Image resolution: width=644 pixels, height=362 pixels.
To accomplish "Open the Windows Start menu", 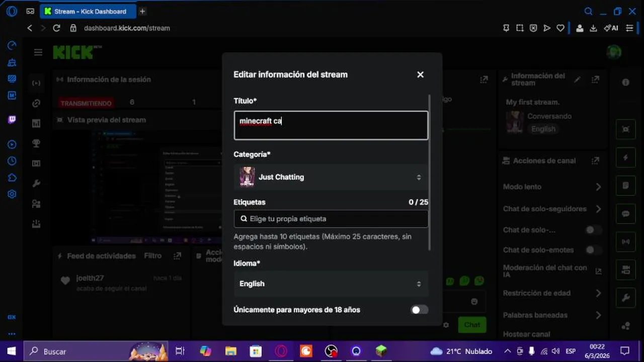I will point(11,351).
